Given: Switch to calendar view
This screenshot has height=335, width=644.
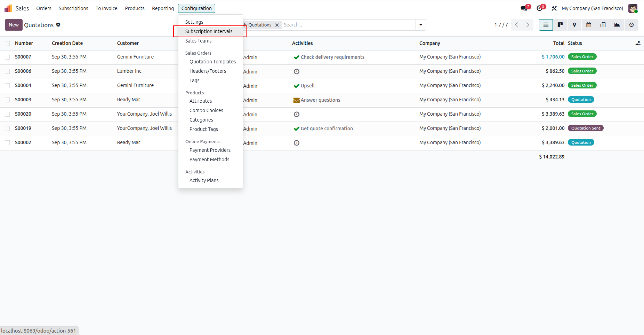Looking at the screenshot, I should pos(589,25).
